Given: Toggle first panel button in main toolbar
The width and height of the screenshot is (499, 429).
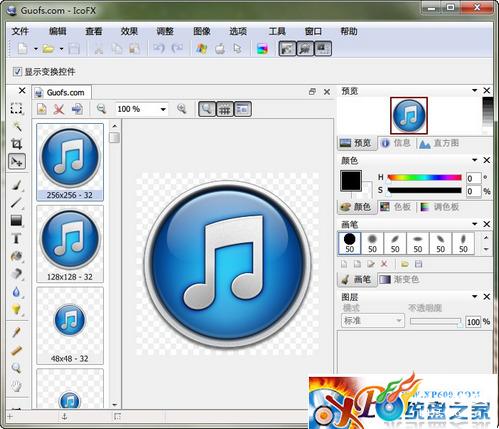Looking at the screenshot, I should click(287, 49).
